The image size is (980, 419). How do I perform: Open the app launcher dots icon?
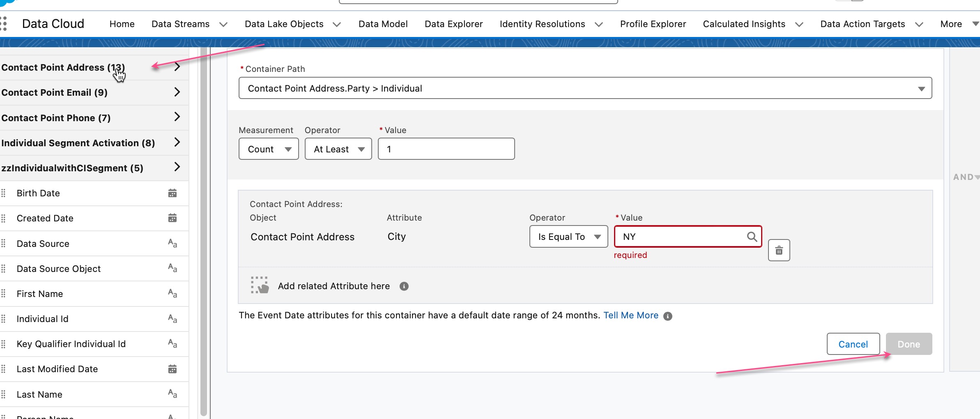click(x=4, y=23)
